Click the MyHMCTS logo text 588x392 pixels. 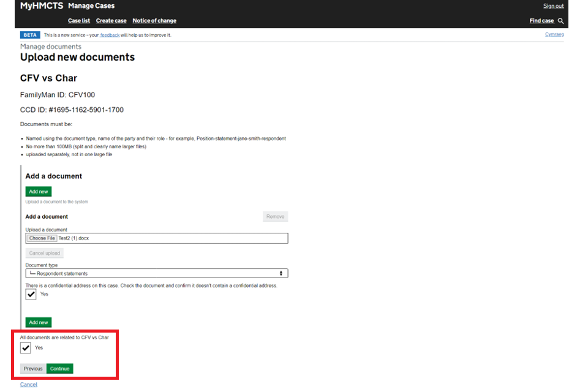pyautogui.click(x=41, y=6)
